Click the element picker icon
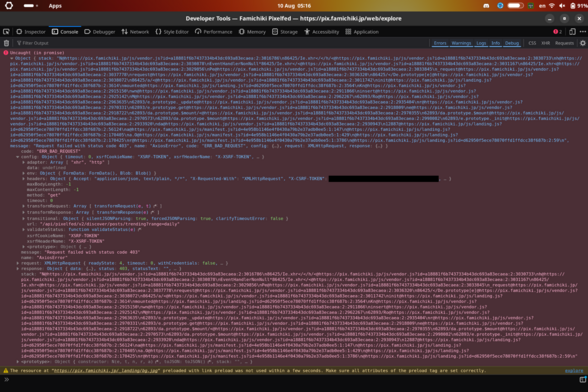The width and height of the screenshot is (588, 392). [6, 32]
